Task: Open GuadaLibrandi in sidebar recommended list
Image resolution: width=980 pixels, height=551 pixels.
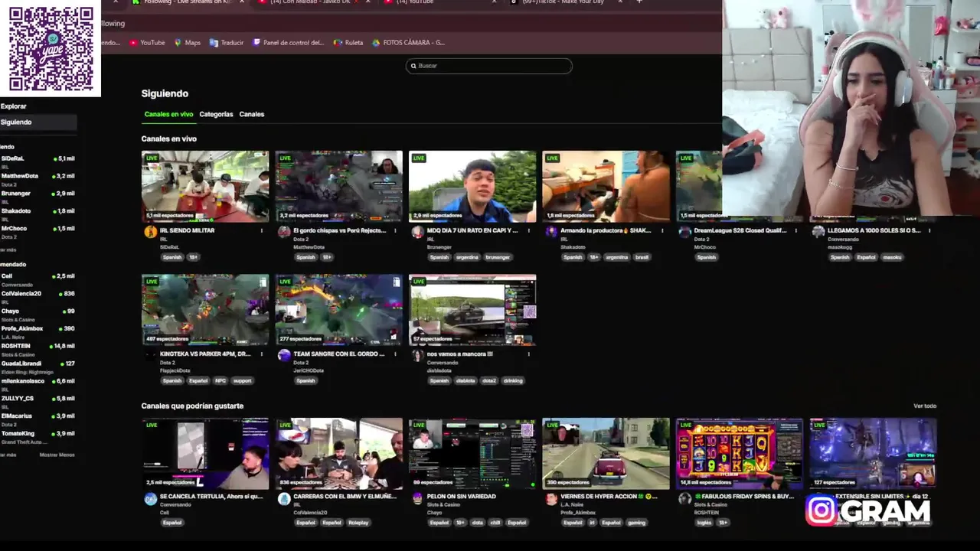Action: (x=38, y=366)
